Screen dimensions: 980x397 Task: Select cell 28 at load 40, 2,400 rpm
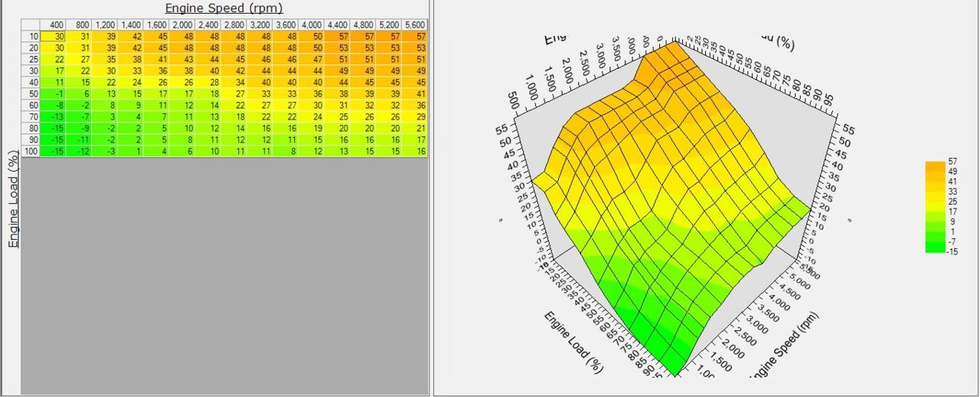[x=209, y=82]
